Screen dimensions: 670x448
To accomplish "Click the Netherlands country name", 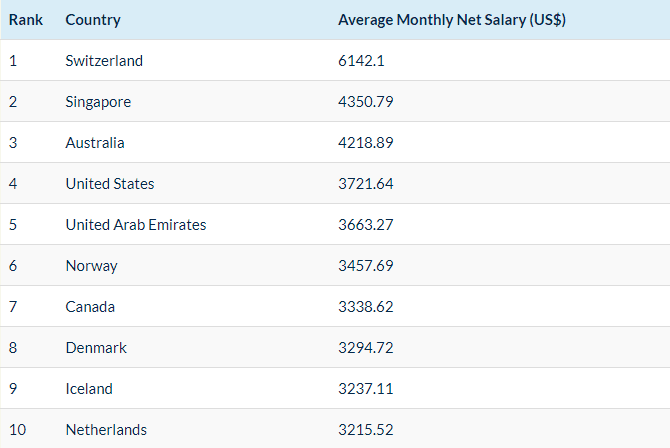I will click(106, 430).
